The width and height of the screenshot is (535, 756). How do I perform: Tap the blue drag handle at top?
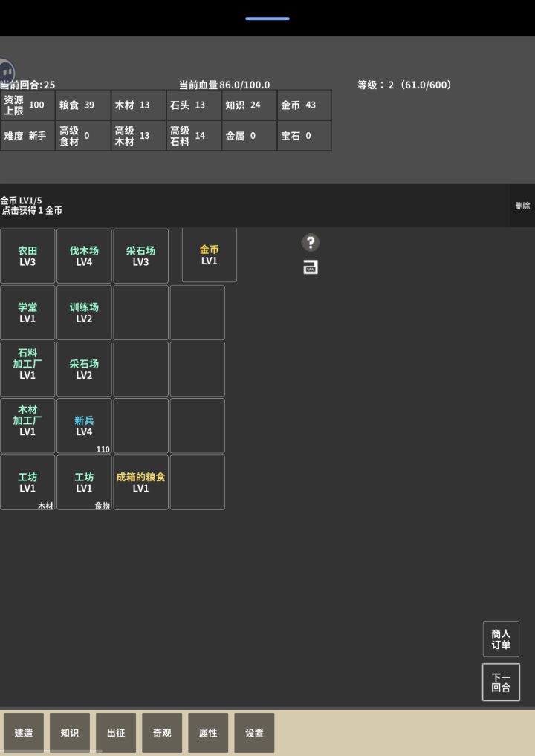coord(267,19)
